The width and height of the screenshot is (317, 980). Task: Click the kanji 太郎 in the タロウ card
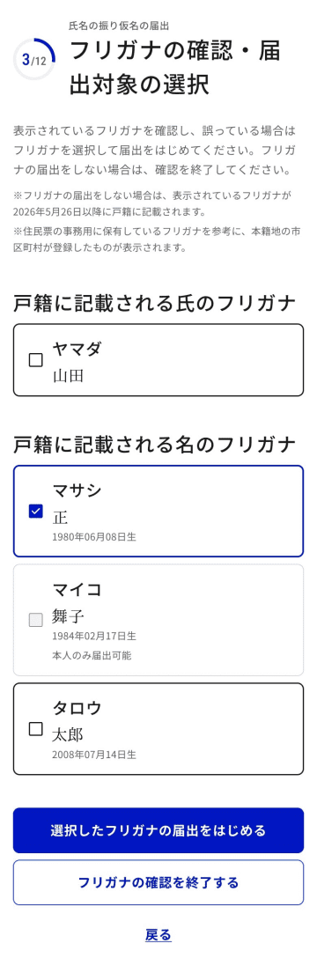tap(68, 734)
